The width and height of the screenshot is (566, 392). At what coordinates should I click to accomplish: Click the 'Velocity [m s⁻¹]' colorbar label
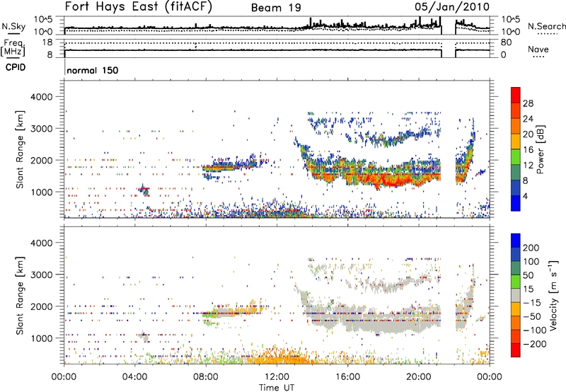point(553,295)
